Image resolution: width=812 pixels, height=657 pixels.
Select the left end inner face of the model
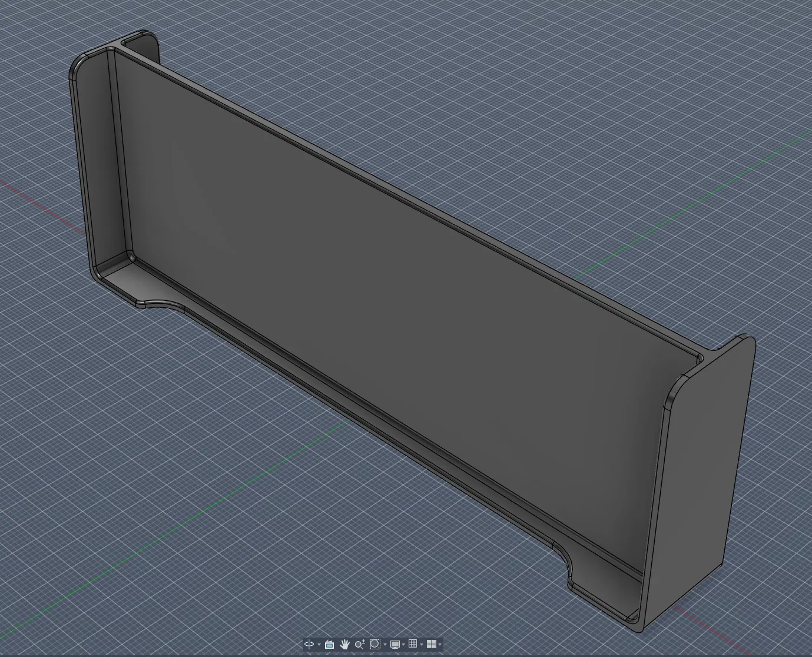(101, 162)
